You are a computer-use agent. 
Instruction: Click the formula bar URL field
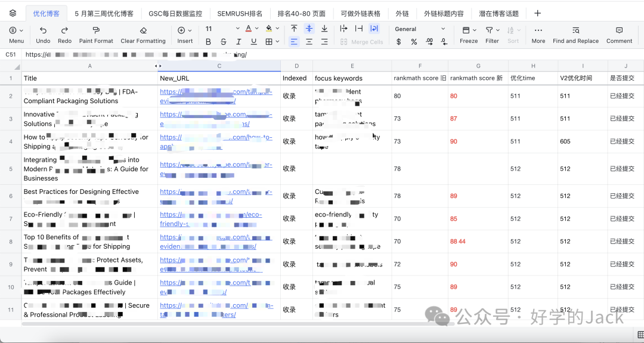pyautogui.click(x=333, y=54)
